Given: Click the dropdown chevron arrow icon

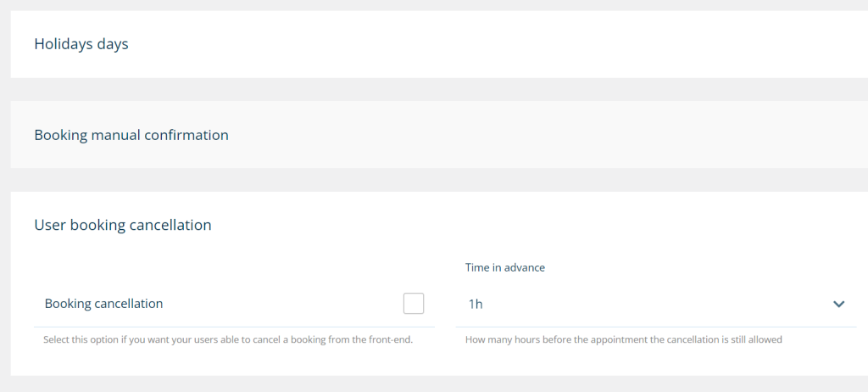Looking at the screenshot, I should click(x=838, y=304).
